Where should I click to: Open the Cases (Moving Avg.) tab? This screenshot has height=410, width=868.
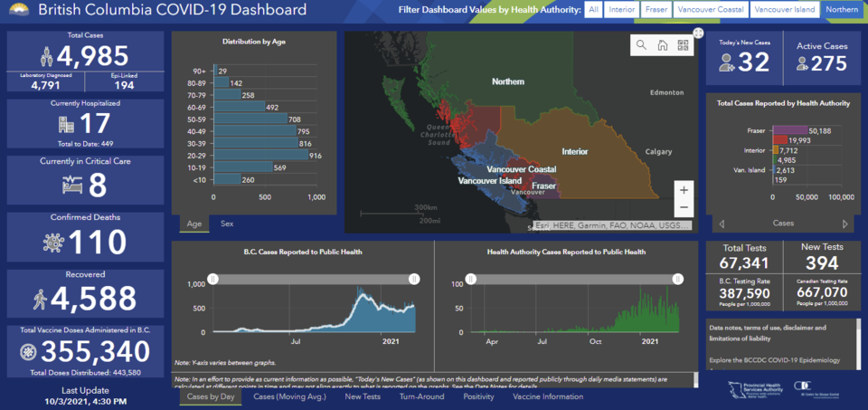[289, 396]
